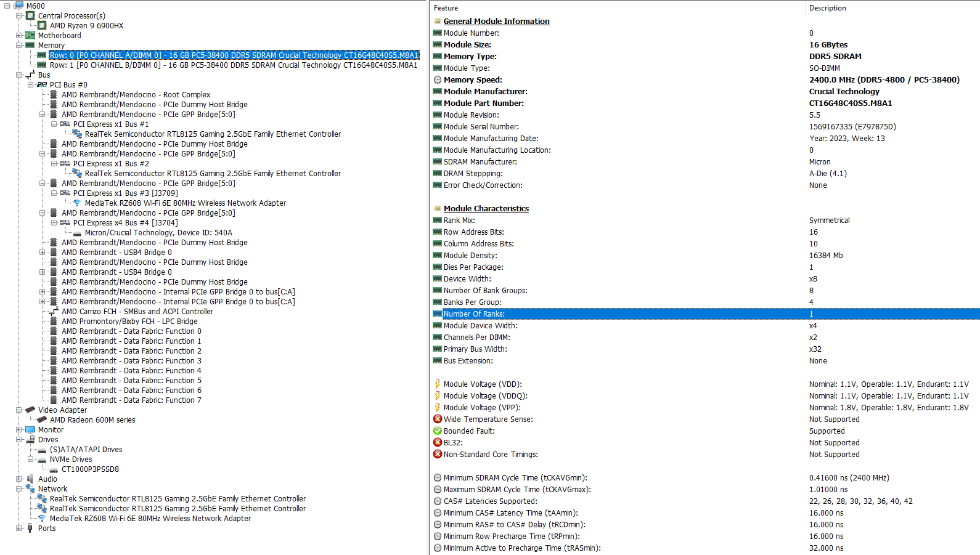Click the Drives node icon

30,439
